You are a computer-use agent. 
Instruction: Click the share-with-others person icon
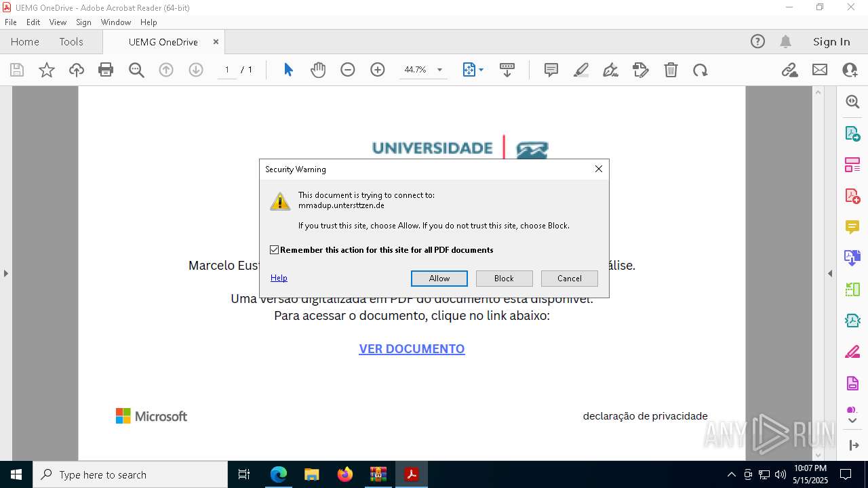(x=850, y=70)
